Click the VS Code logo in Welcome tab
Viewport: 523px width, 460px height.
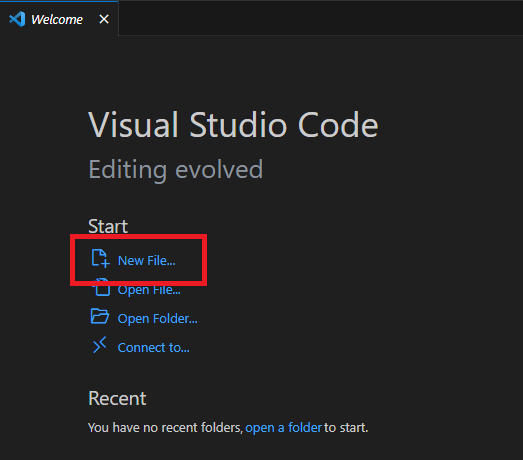pos(17,19)
